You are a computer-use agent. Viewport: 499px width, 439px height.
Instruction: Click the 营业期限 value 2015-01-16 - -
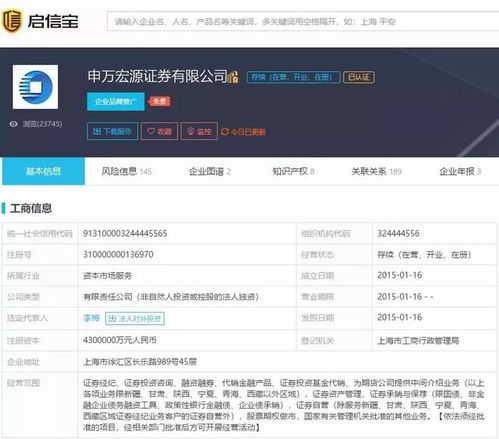click(405, 296)
